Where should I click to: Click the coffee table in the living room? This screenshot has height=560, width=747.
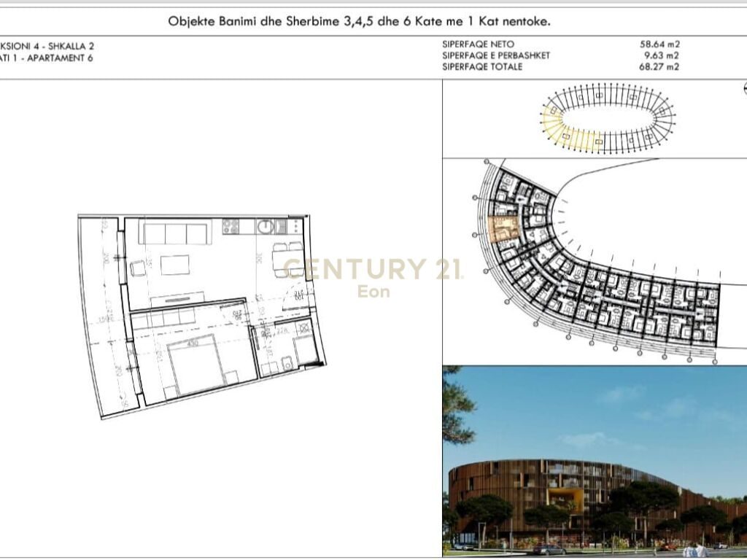point(175,265)
